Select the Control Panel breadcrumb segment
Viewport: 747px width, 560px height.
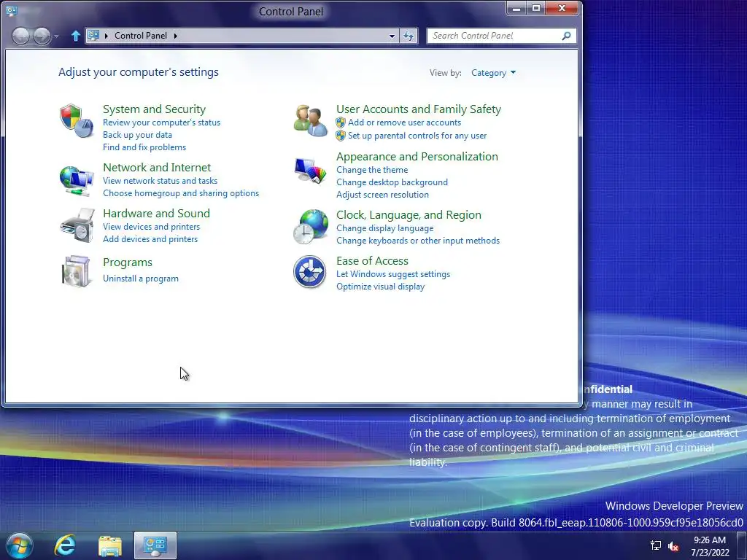point(141,36)
